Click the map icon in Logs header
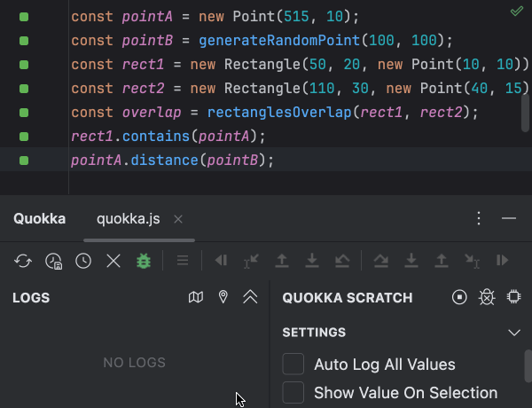This screenshot has width=532, height=408. click(196, 298)
